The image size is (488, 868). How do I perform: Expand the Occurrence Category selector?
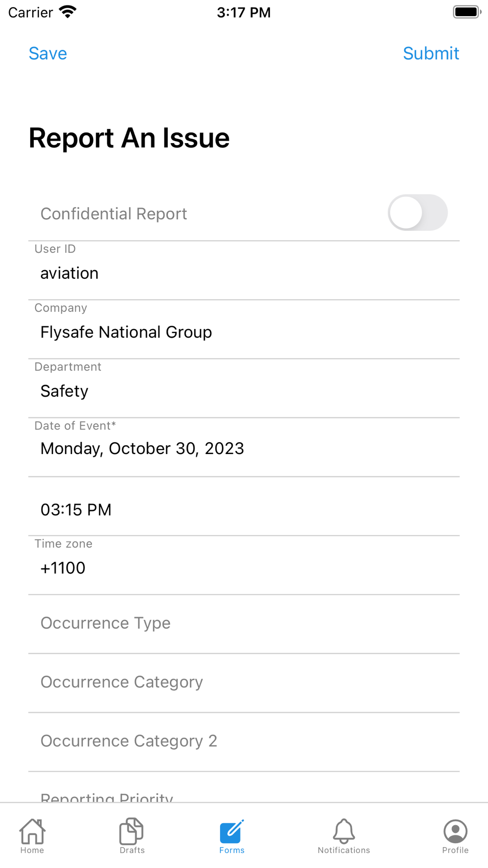(x=244, y=682)
